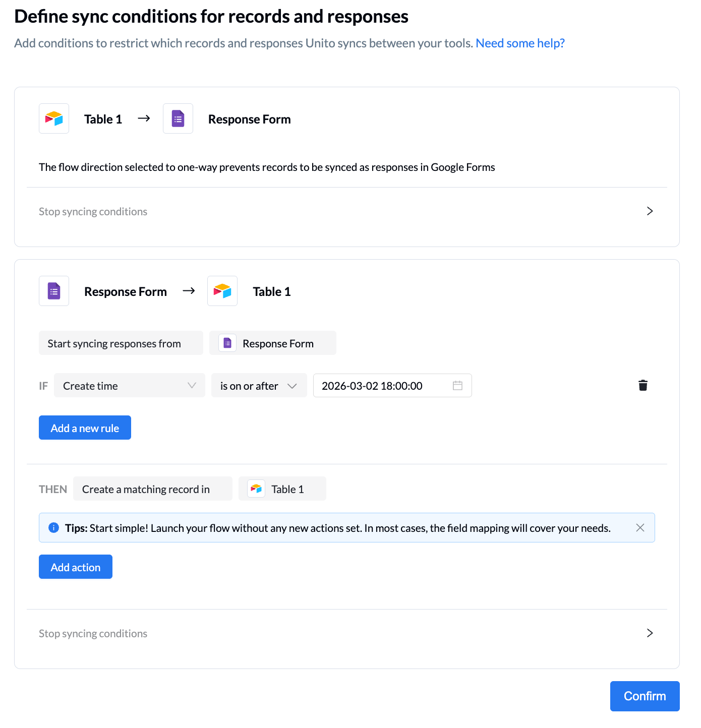The image size is (701, 728).
Task: Open the Need some help? link
Action: coord(520,43)
